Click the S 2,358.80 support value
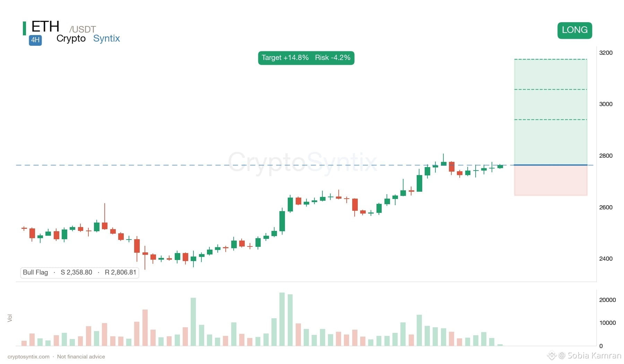The width and height of the screenshot is (624, 364). (76, 272)
